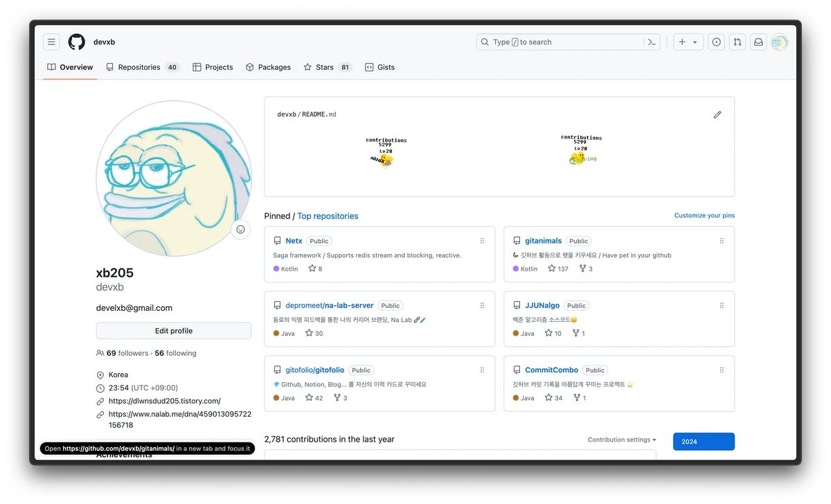The image size is (831, 504).
Task: View gitofolio stargazers count 42
Action: click(x=314, y=398)
